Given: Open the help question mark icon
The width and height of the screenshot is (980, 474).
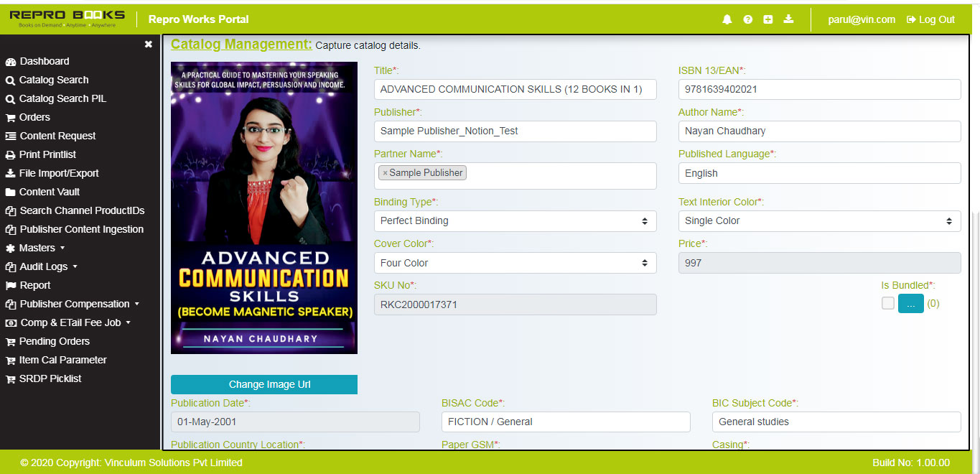Looking at the screenshot, I should (747, 19).
